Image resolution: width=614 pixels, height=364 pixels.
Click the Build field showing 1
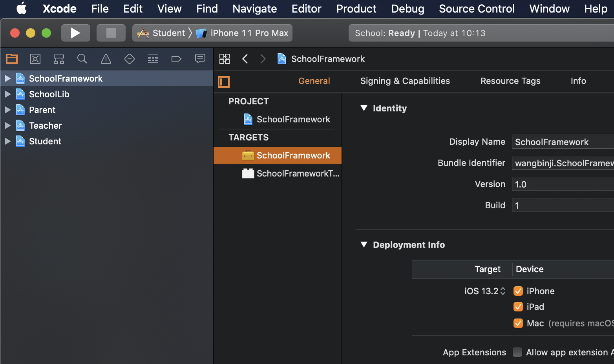563,206
